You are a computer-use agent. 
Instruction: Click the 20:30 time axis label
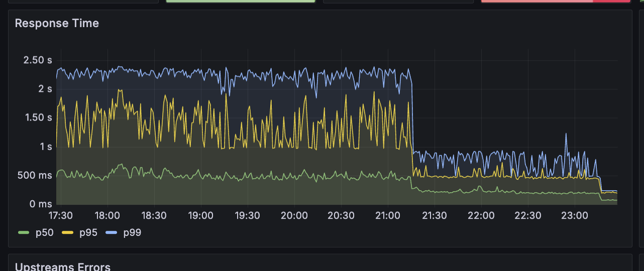point(341,215)
